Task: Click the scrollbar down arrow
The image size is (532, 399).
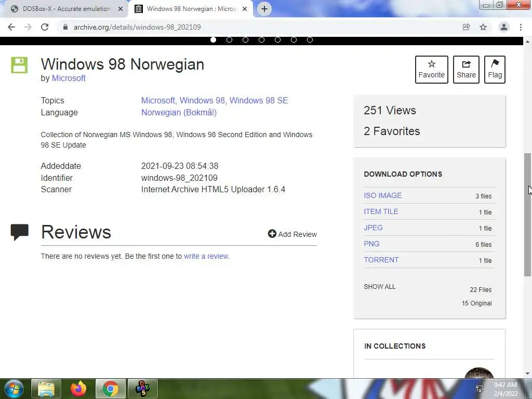Action: [527, 374]
